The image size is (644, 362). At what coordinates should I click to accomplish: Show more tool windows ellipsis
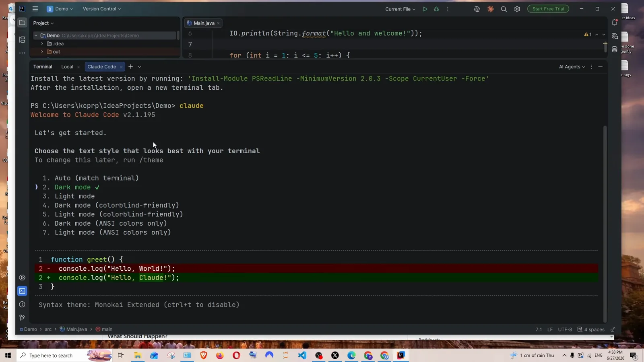[22, 53]
